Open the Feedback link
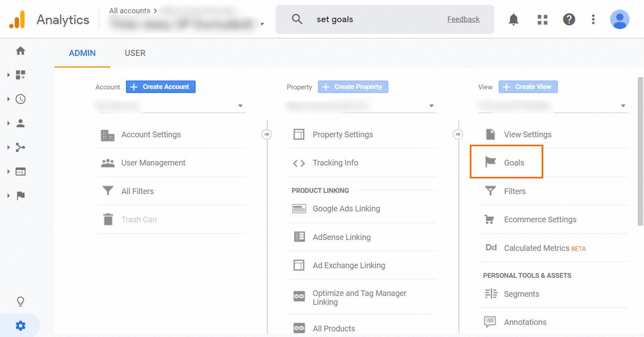644x337 pixels. tap(463, 19)
